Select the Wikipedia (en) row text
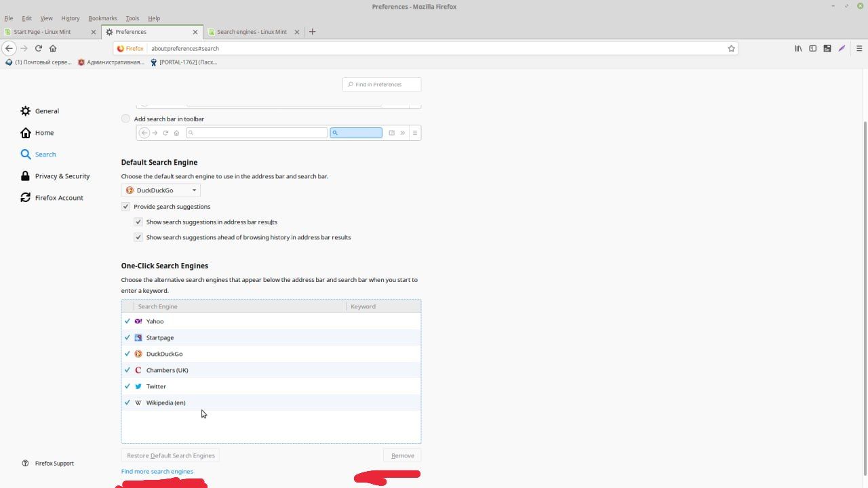 click(x=165, y=403)
